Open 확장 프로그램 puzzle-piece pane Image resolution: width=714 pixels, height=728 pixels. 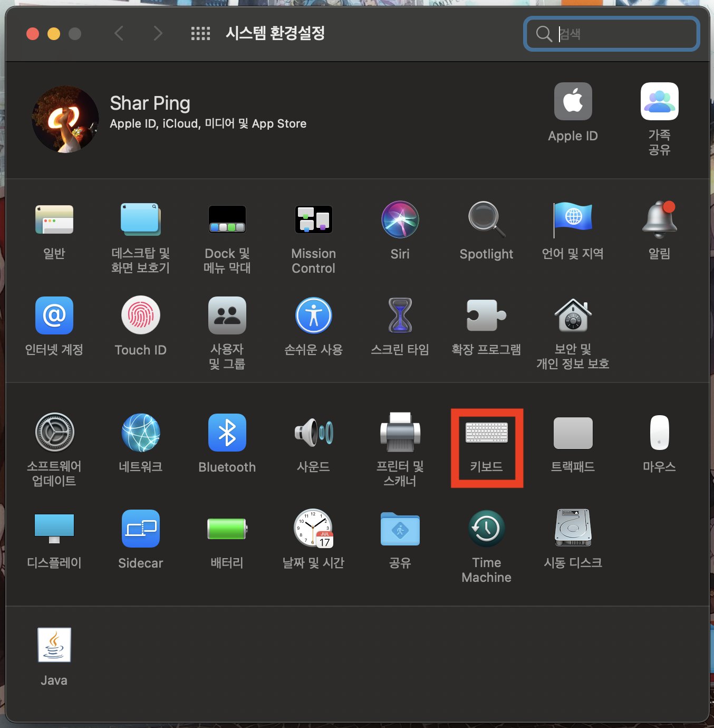pyautogui.click(x=487, y=315)
